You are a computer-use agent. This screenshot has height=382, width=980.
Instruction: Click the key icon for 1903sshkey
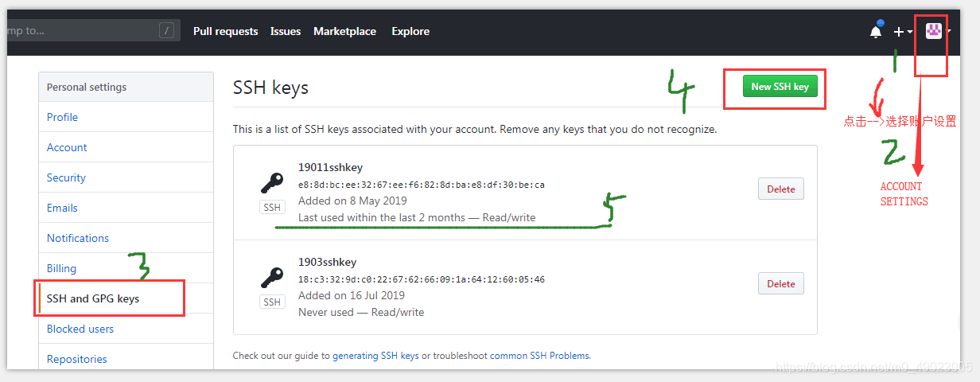point(272,278)
